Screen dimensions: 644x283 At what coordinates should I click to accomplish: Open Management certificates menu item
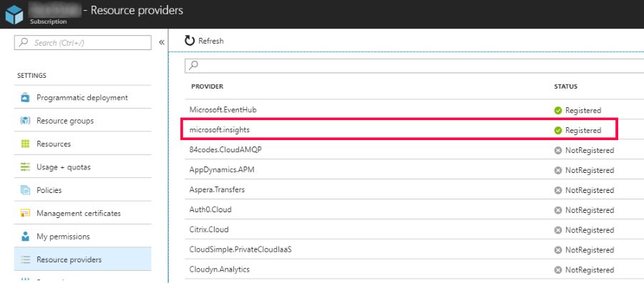click(82, 213)
